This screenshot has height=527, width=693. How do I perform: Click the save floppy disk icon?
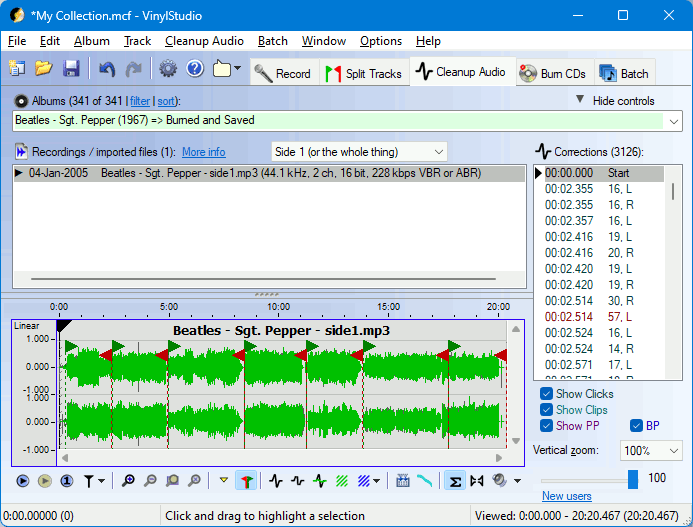pos(71,69)
